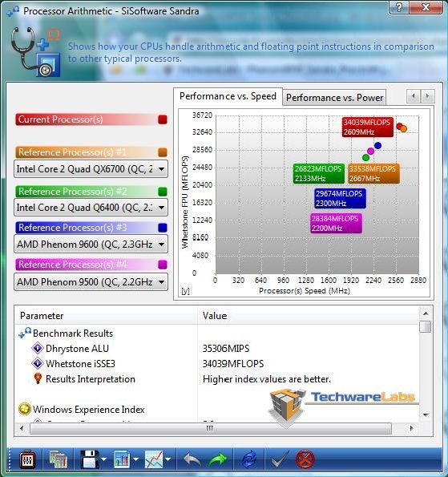Click the line graph icon in toolbar

pyautogui.click(x=154, y=459)
